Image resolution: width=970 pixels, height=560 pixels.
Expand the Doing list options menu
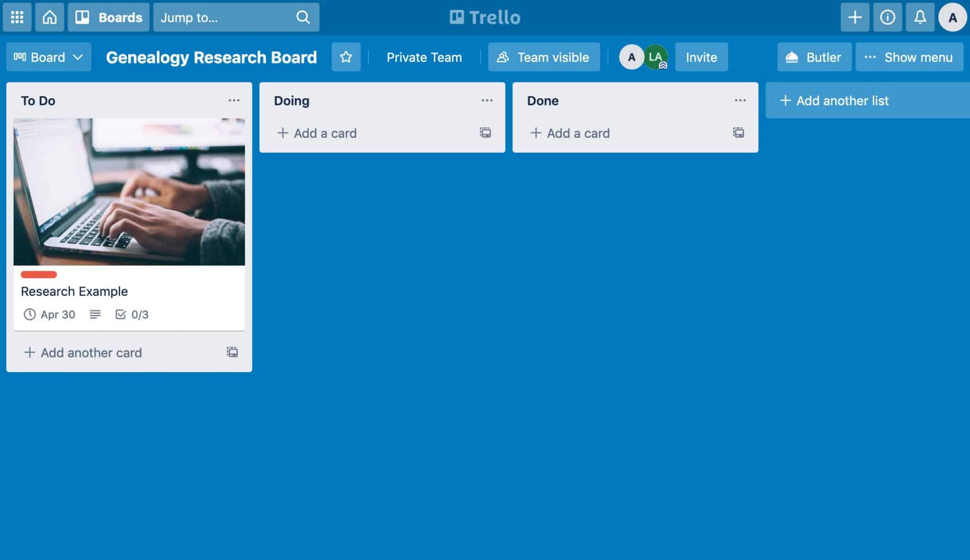coord(487,100)
